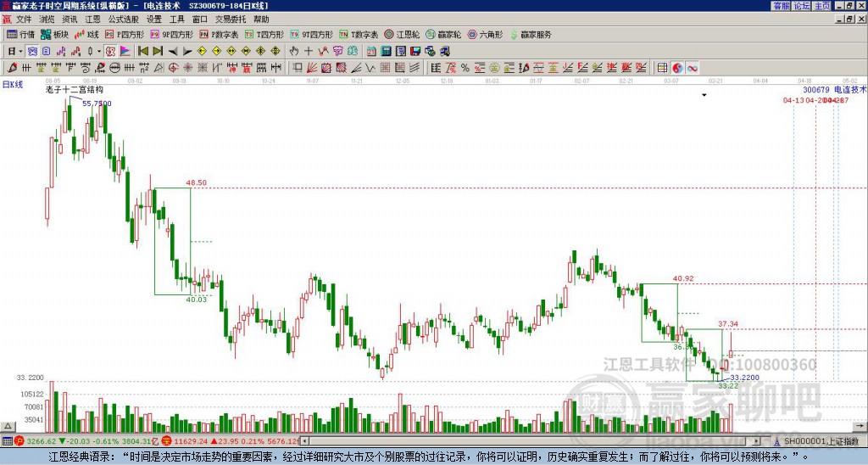Click the calendar icon in the toolbar

tap(371, 51)
